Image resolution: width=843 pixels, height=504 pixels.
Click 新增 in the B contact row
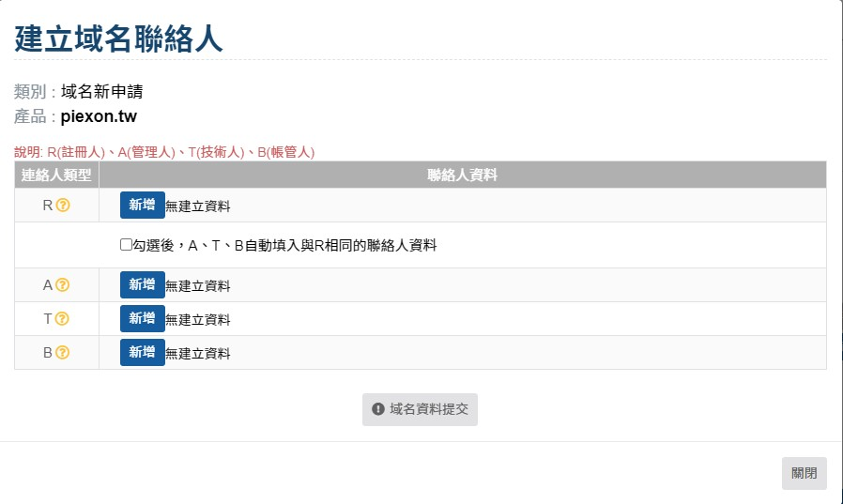click(143, 353)
